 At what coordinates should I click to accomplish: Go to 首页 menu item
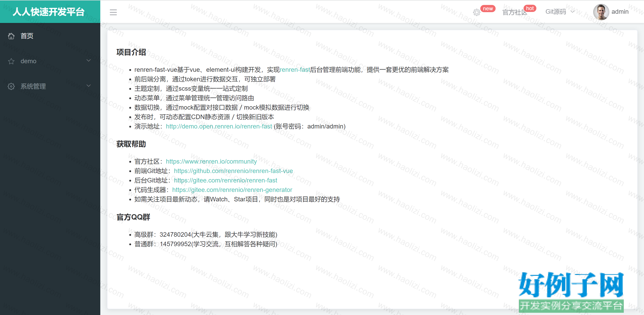coord(50,36)
